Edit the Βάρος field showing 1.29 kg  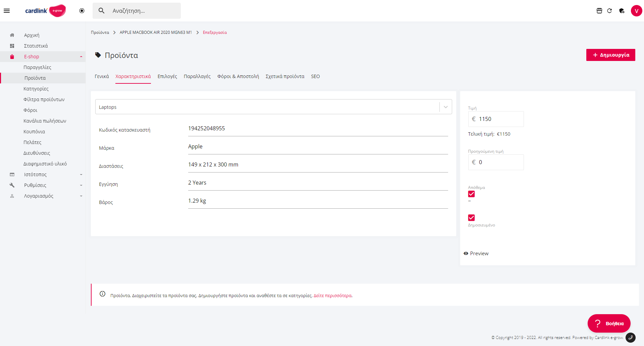tap(318, 201)
